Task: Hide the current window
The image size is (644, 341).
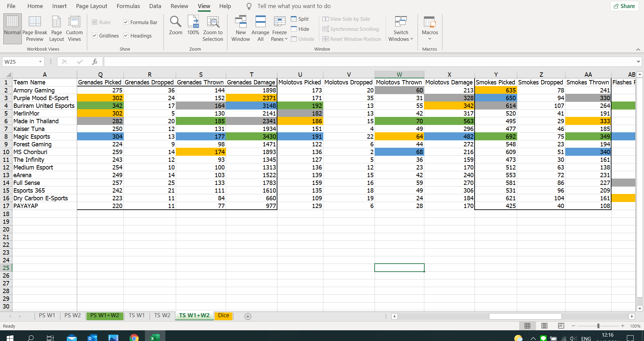Action: pos(300,29)
